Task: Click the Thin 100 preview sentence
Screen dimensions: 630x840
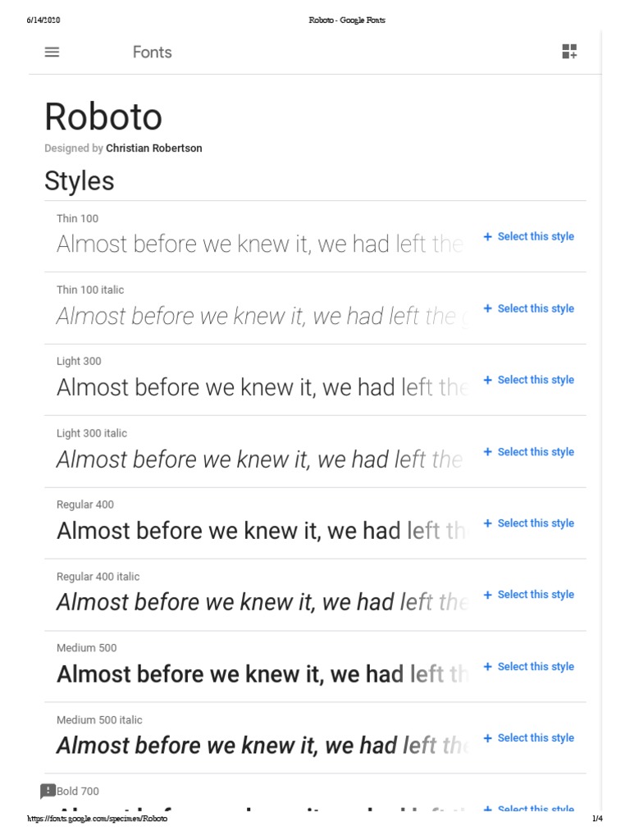Action: click(259, 244)
